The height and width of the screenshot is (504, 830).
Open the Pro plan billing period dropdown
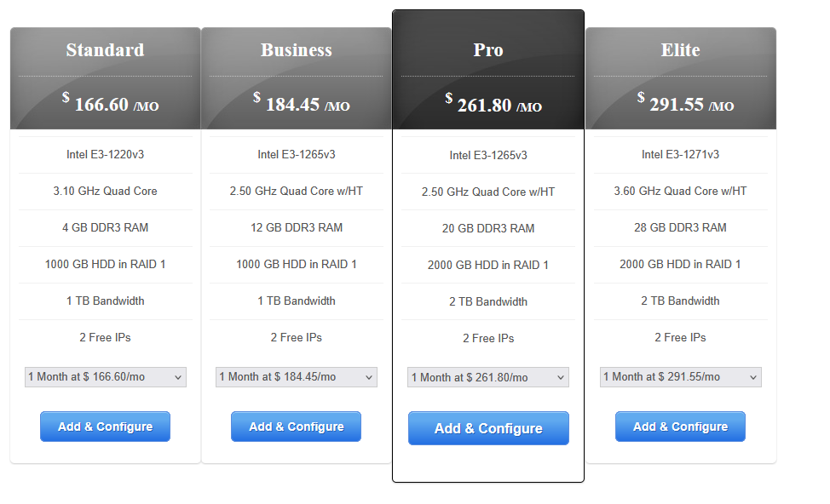(x=488, y=378)
